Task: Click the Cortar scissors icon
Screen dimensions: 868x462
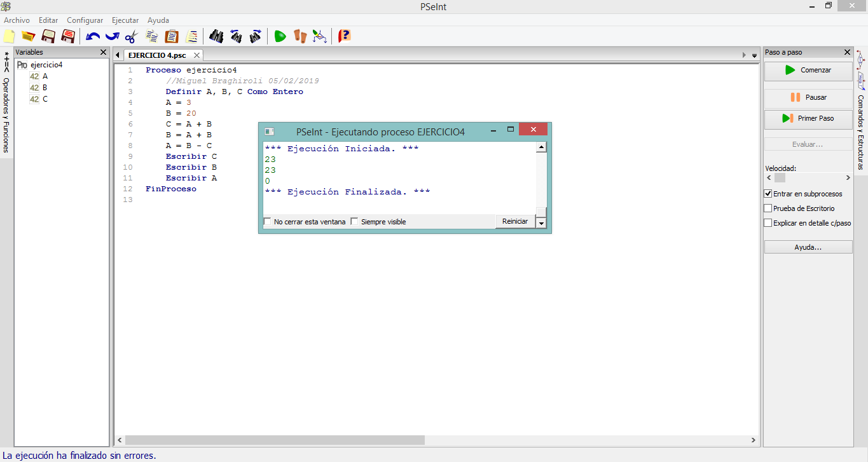Action: [x=132, y=36]
